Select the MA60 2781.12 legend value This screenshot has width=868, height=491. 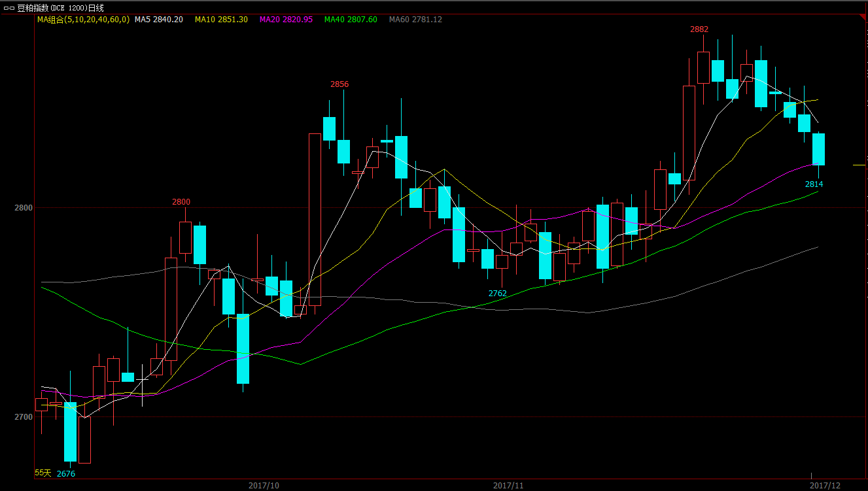pos(415,20)
